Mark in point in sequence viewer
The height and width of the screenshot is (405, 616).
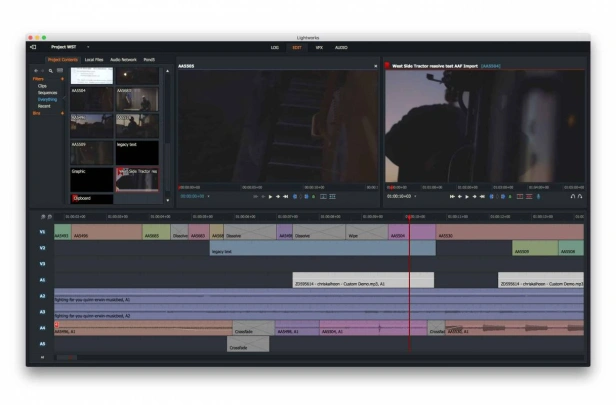pos(491,197)
